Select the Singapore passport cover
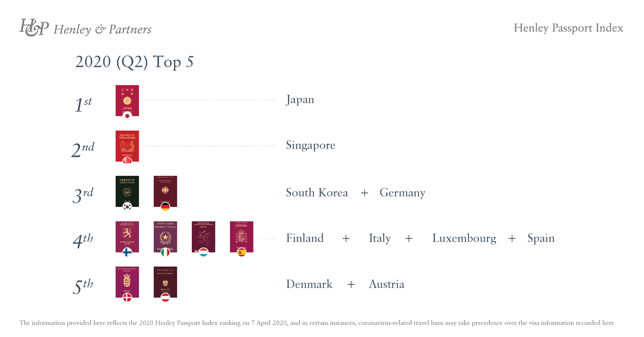Screen dimensions: 644x337 click(x=127, y=146)
